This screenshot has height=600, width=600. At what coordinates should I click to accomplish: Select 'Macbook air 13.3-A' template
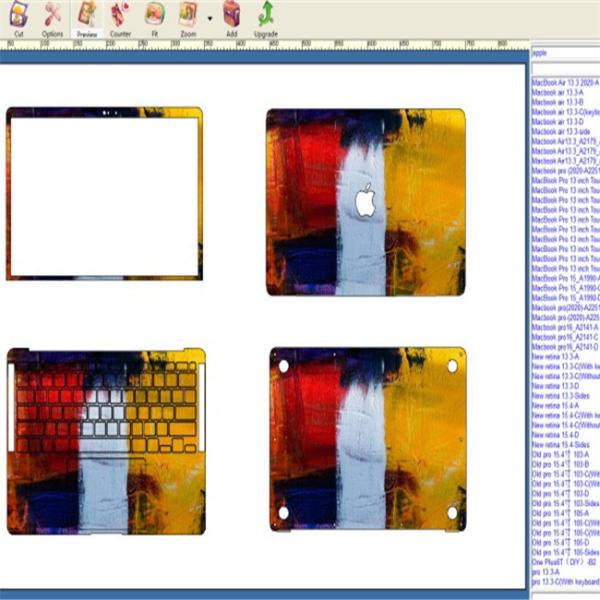point(557,93)
